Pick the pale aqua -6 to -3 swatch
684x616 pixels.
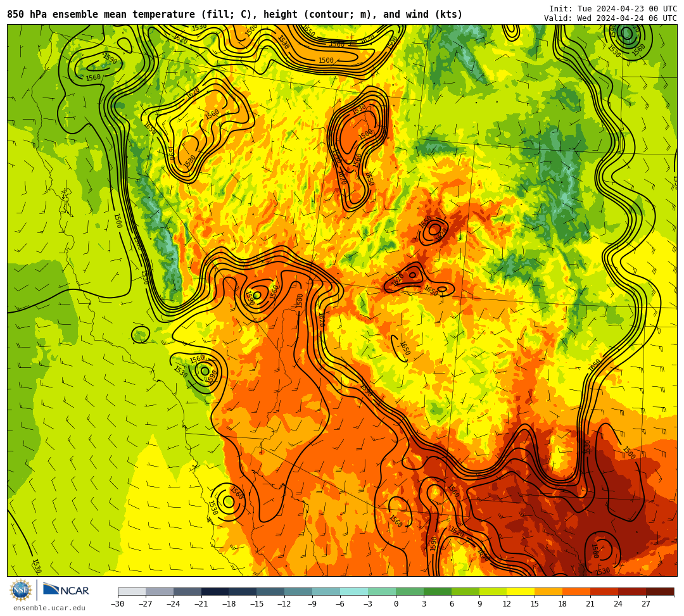pyautogui.click(x=354, y=591)
